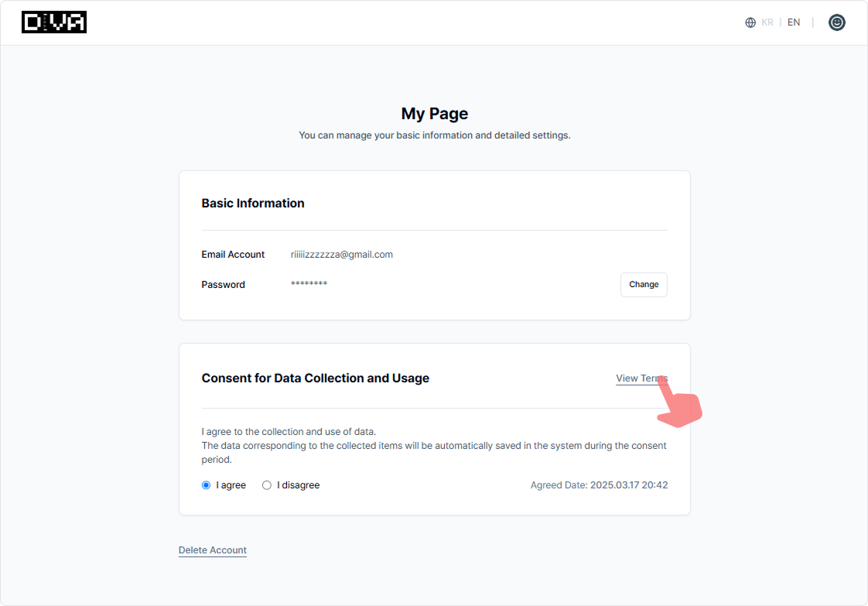This screenshot has height=606, width=868.
Task: Click the "Consent for Data Collection and Usage" title
Action: [315, 378]
